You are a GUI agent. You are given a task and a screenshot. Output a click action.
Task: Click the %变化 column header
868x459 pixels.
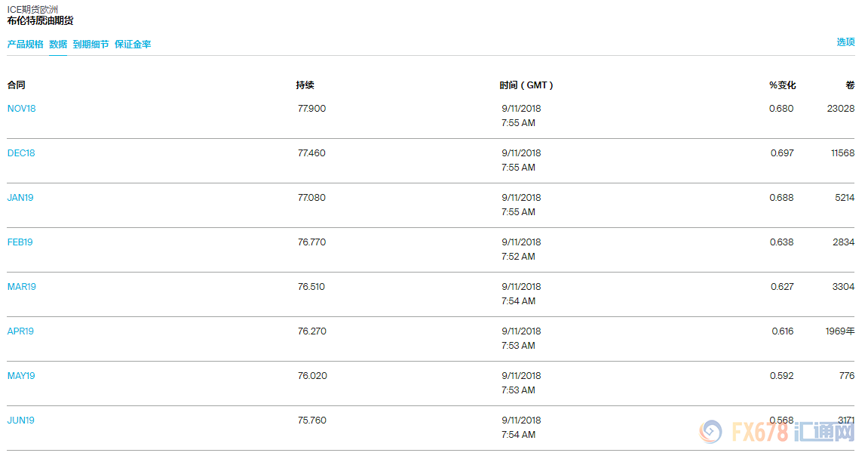(782, 85)
